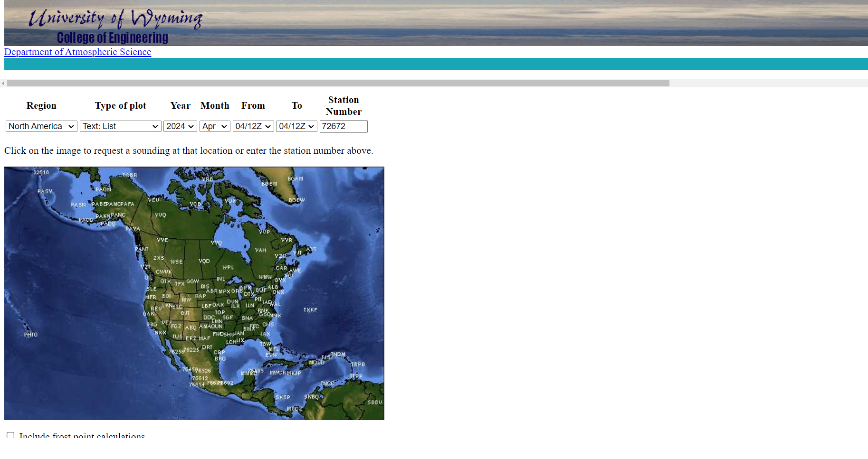Viewport: 868px width, 459px height.
Task: Select station PASY on the map
Action: tap(45, 191)
